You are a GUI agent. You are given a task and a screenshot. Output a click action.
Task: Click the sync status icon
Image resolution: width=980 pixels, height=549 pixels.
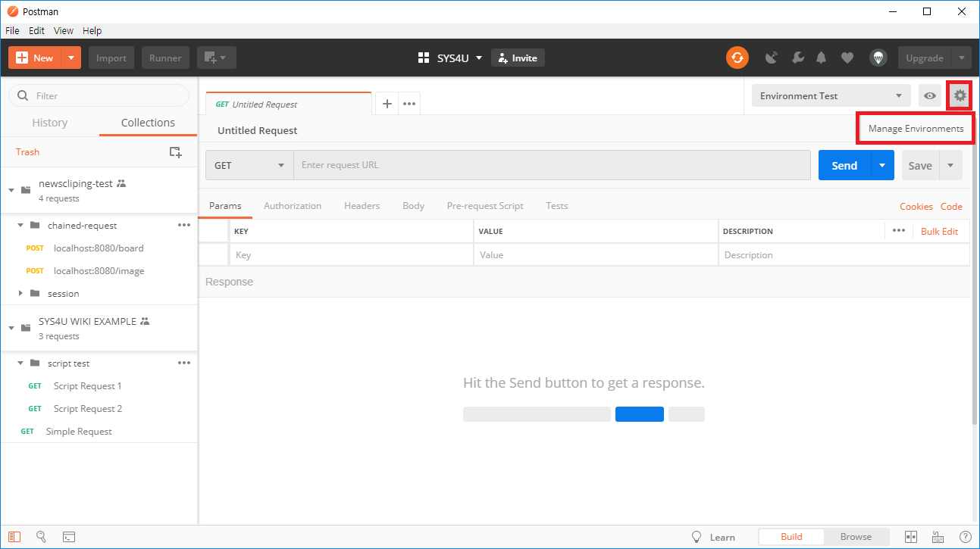point(737,58)
